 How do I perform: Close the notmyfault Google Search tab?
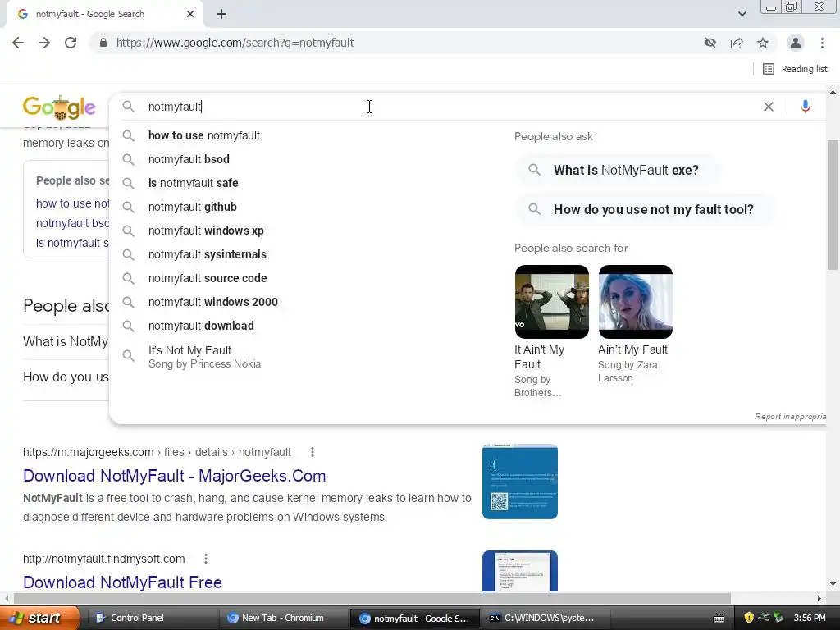pos(190,14)
